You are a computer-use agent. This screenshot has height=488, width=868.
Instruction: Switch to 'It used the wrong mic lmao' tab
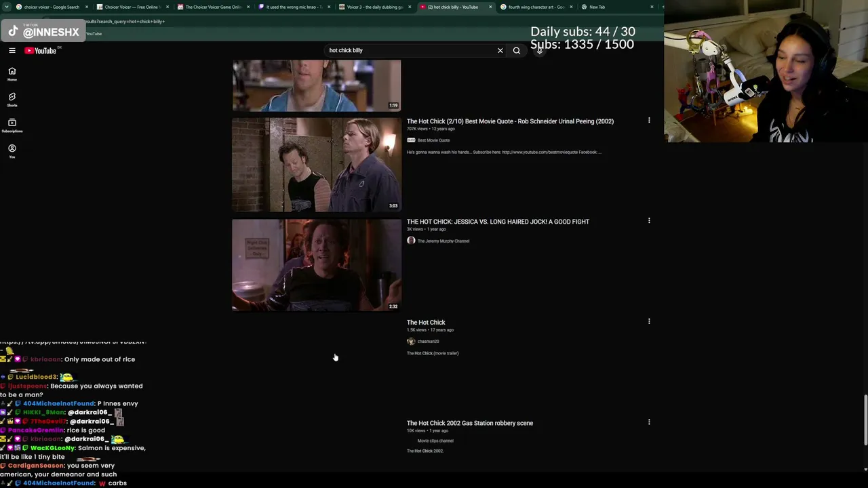click(294, 7)
